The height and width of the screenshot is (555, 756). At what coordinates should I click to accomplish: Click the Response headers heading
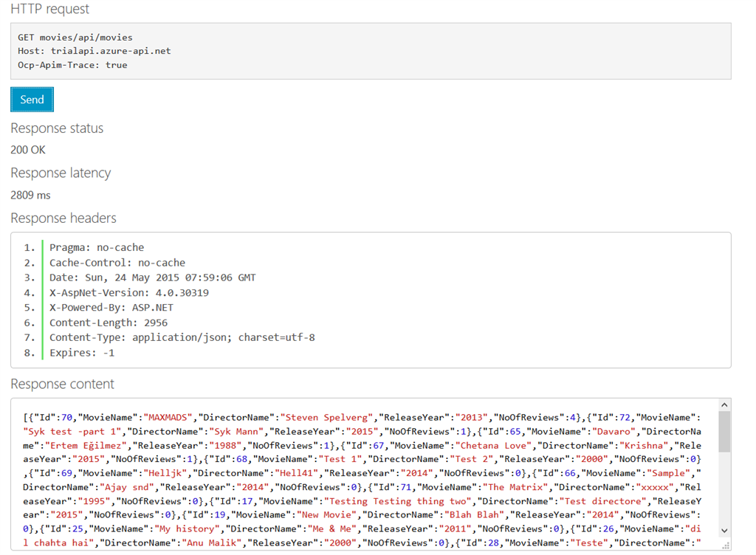63,218
